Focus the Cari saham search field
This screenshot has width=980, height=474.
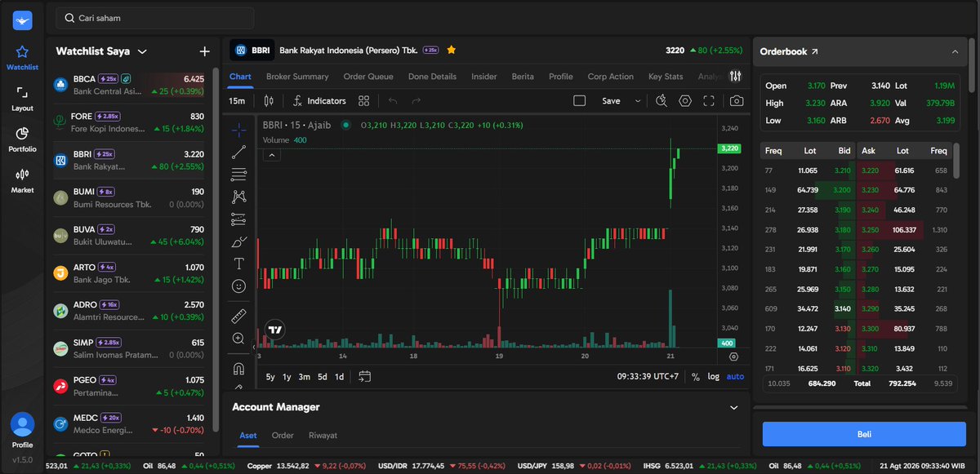click(x=154, y=18)
